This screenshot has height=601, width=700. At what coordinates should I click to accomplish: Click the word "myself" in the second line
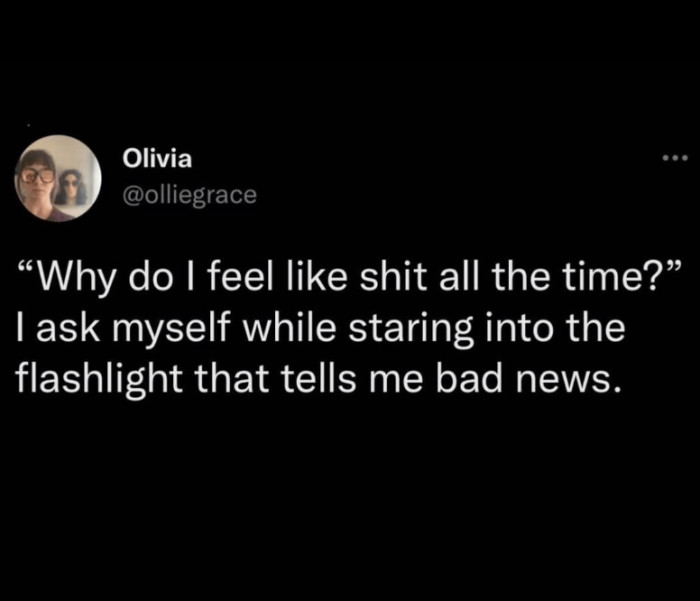170,330
